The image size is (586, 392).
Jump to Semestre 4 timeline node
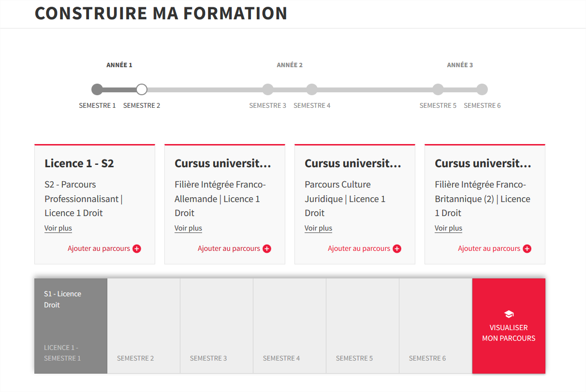[312, 89]
